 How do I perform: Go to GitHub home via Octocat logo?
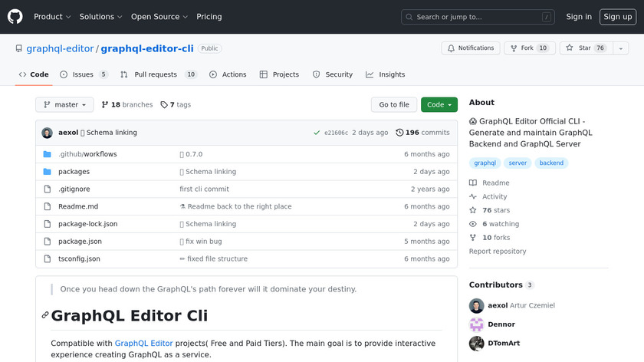click(15, 17)
